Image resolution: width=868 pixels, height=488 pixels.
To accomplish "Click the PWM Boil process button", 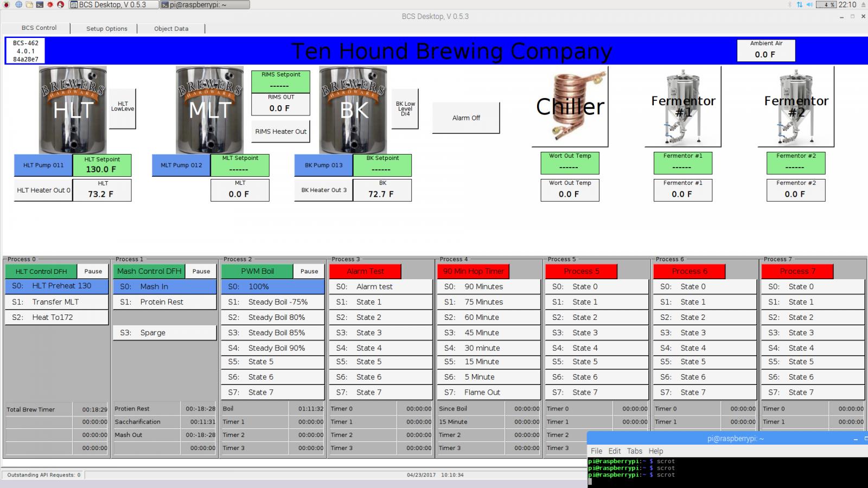I will (257, 271).
